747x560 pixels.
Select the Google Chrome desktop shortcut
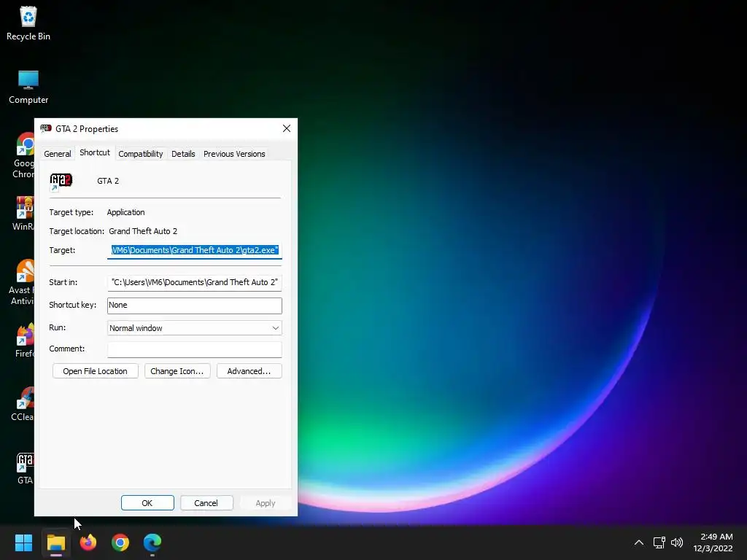click(x=25, y=155)
